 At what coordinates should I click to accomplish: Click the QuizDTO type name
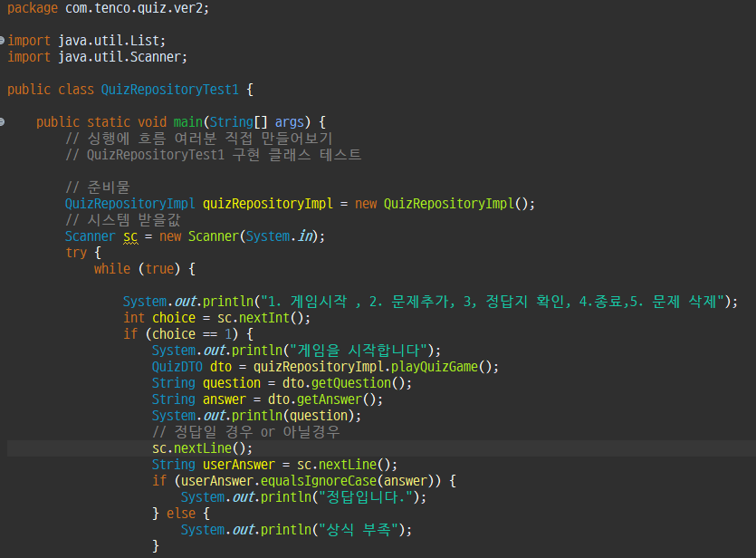177,367
